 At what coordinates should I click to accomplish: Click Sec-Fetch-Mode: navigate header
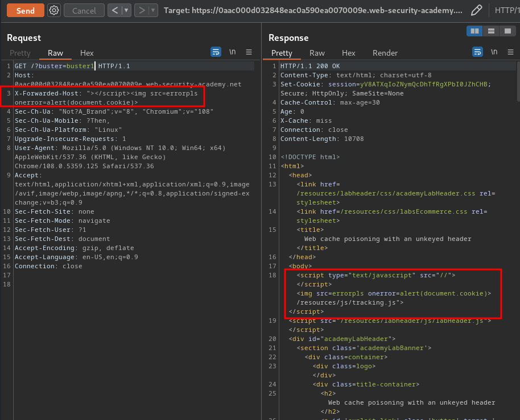[63, 221]
